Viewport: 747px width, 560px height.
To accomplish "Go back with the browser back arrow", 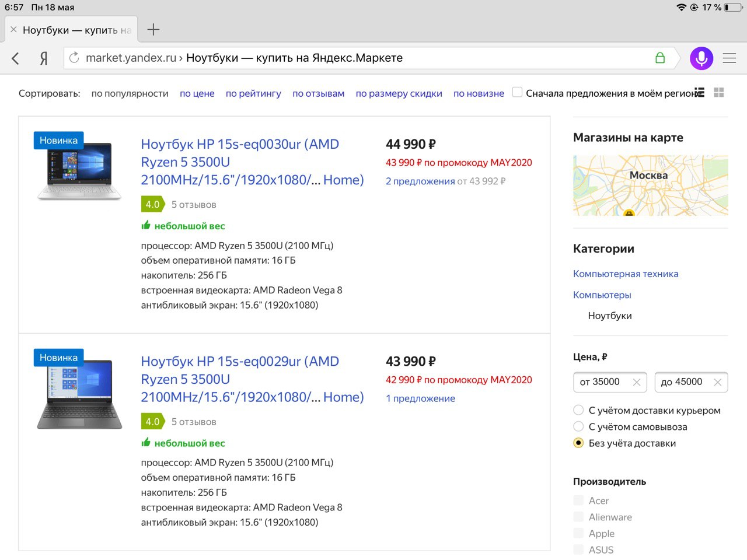I will (16, 58).
